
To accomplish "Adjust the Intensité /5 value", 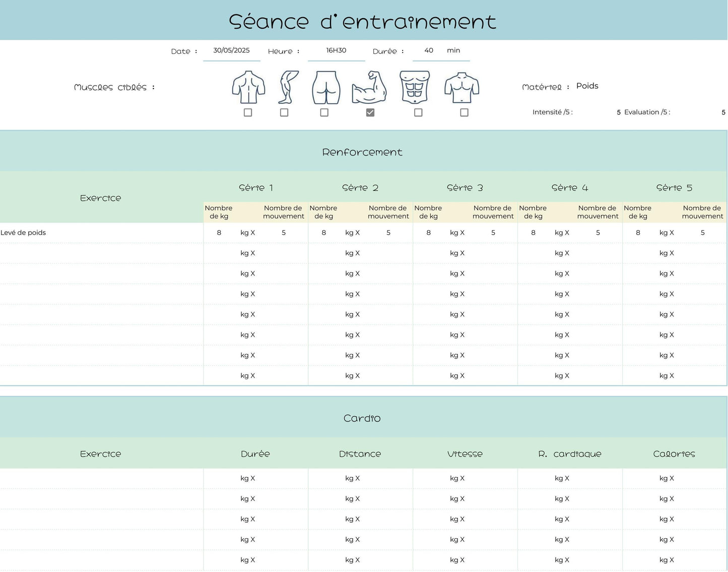I will (618, 112).
